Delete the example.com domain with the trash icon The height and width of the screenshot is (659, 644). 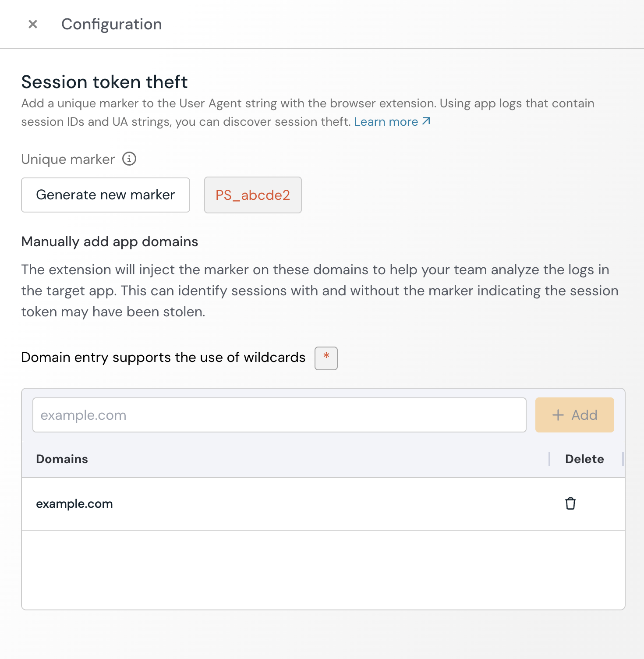(x=570, y=504)
